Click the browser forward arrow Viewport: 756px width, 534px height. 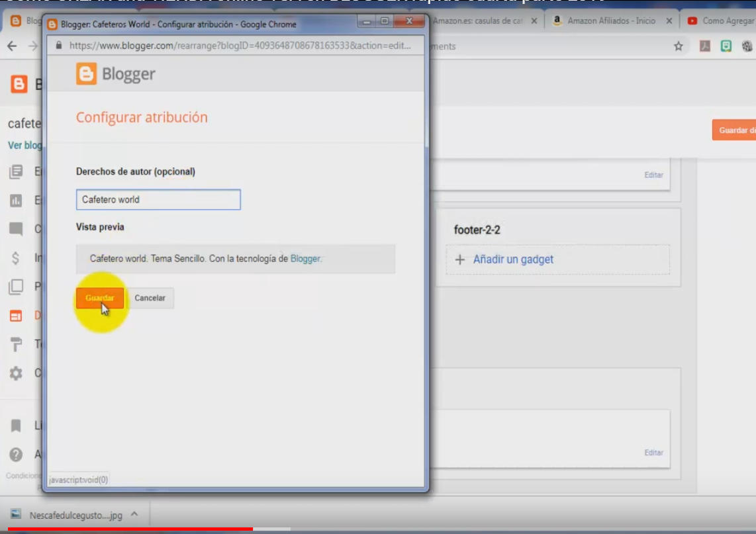(x=33, y=46)
